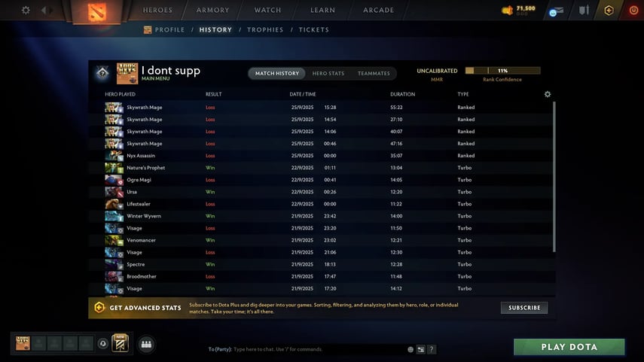Switch to Hero Stats tab

tap(328, 73)
